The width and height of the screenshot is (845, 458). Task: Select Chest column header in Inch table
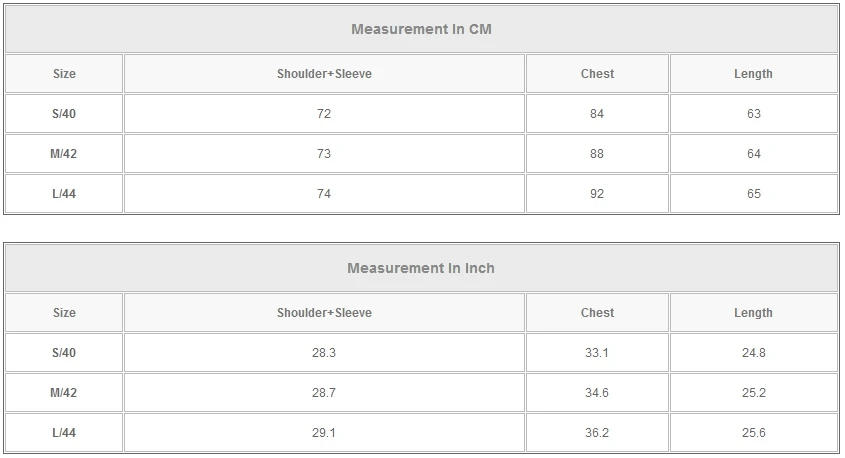[x=597, y=313]
